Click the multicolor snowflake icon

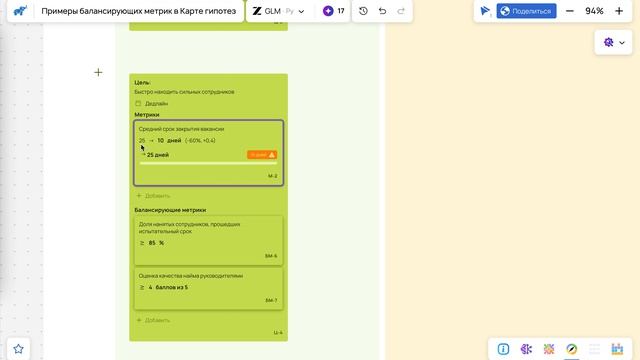click(x=549, y=349)
